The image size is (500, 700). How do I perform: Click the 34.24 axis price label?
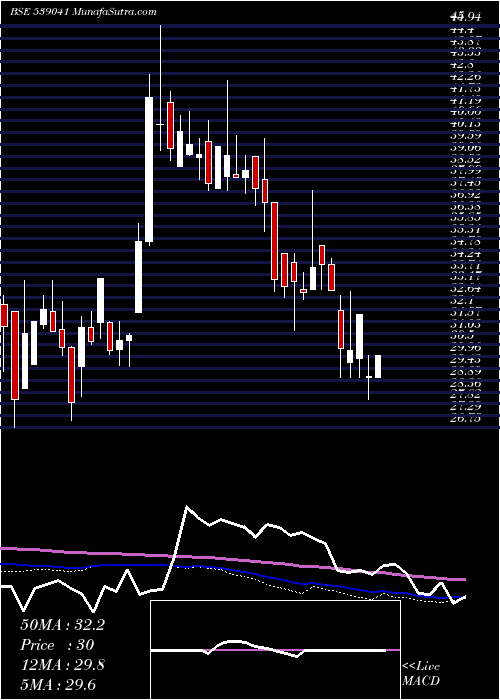click(x=466, y=253)
